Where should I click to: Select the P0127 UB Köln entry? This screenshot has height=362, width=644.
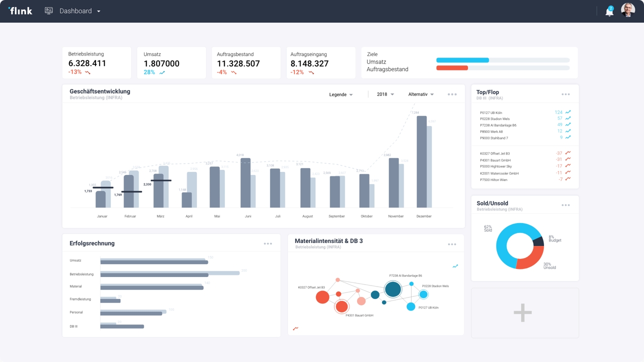coord(524,112)
